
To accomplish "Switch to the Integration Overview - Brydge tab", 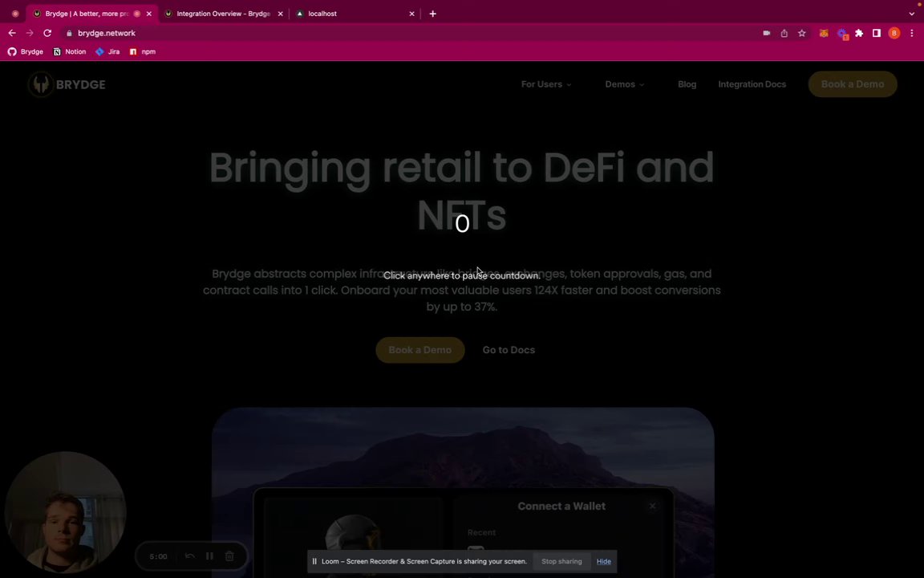I will click(223, 14).
